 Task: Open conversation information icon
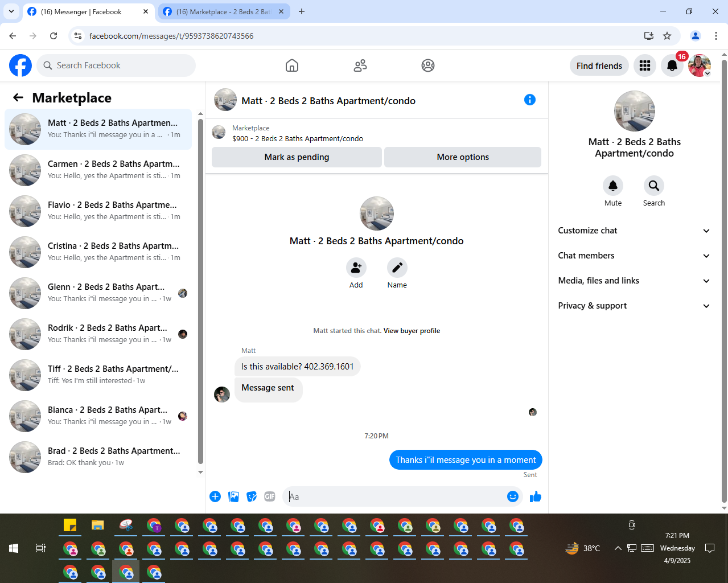530,100
